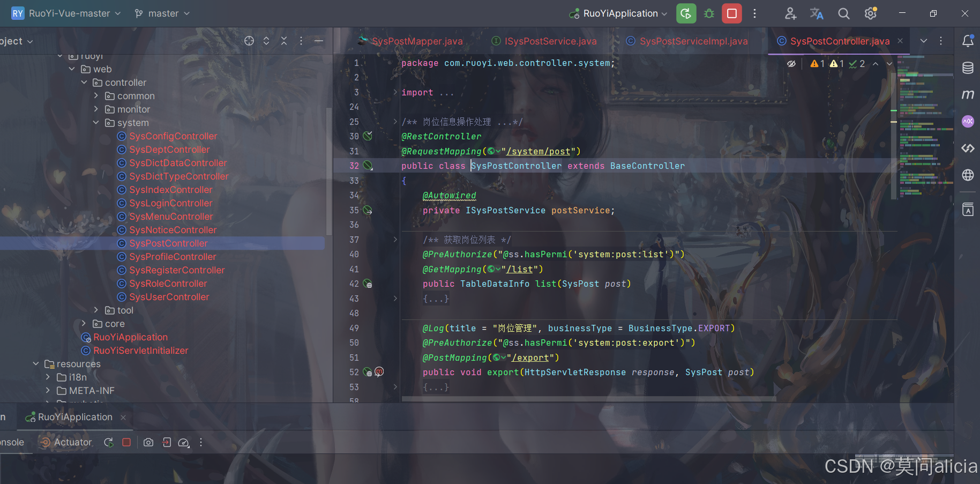Click the exit application icon in console toolbar

(167, 442)
